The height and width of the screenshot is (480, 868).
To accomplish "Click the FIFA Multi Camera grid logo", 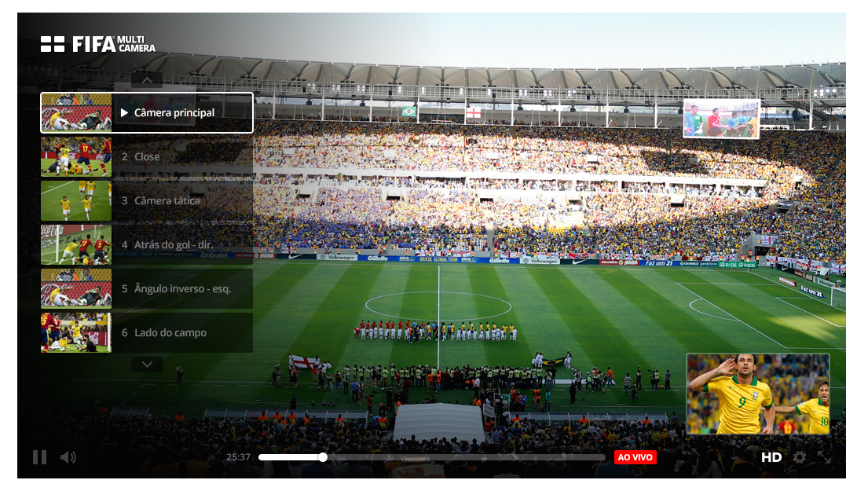I will (53, 44).
